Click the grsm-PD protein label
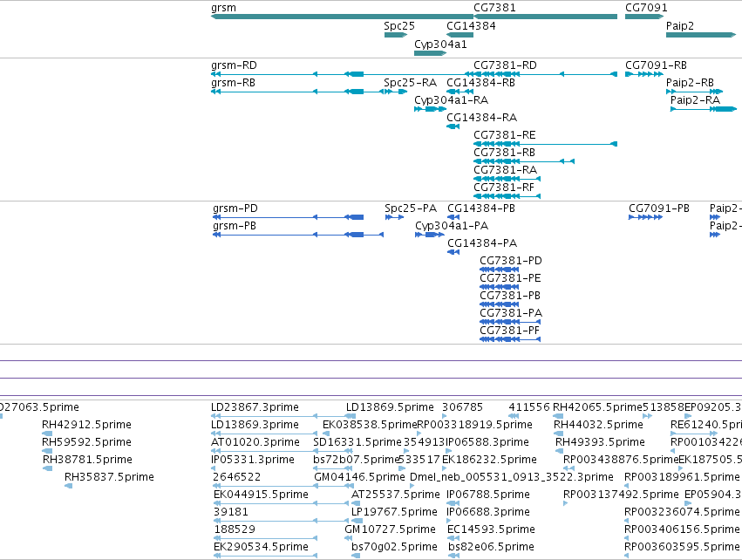Image resolution: width=742 pixels, height=560 pixels. click(235, 208)
